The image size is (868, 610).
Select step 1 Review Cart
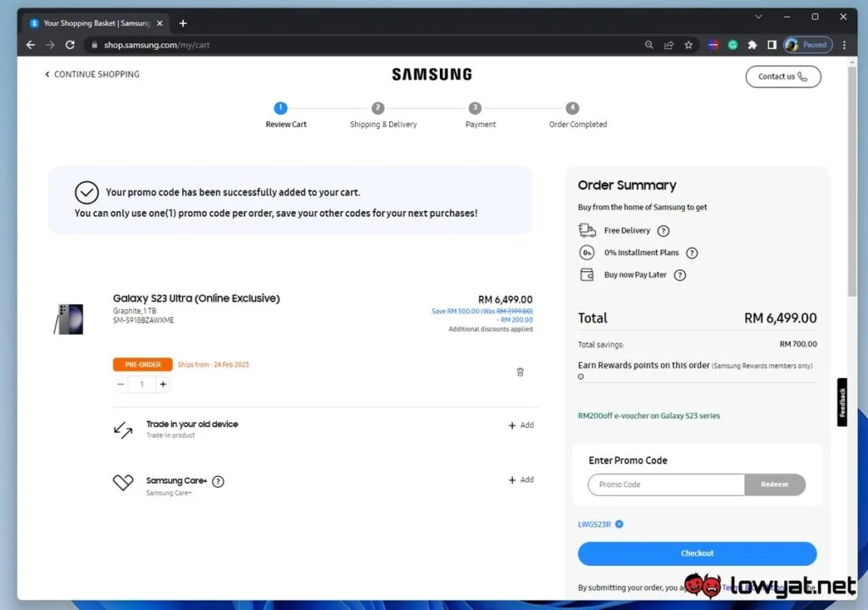click(281, 108)
